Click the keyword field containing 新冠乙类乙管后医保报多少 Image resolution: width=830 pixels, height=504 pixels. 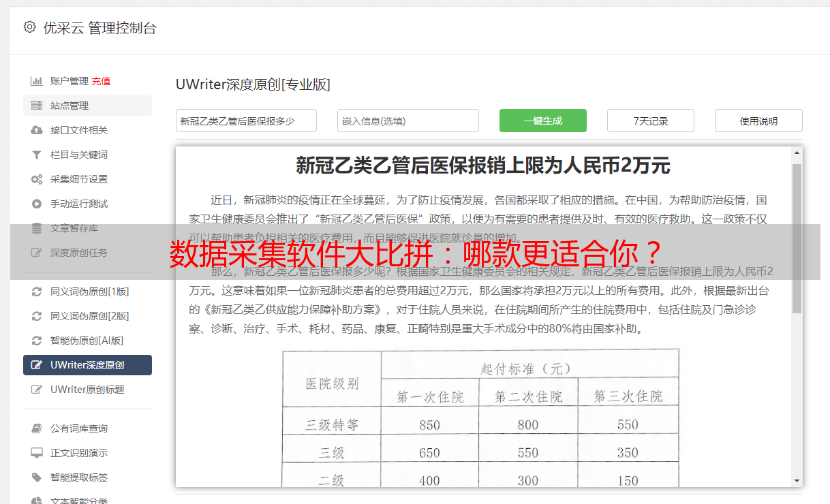(246, 121)
